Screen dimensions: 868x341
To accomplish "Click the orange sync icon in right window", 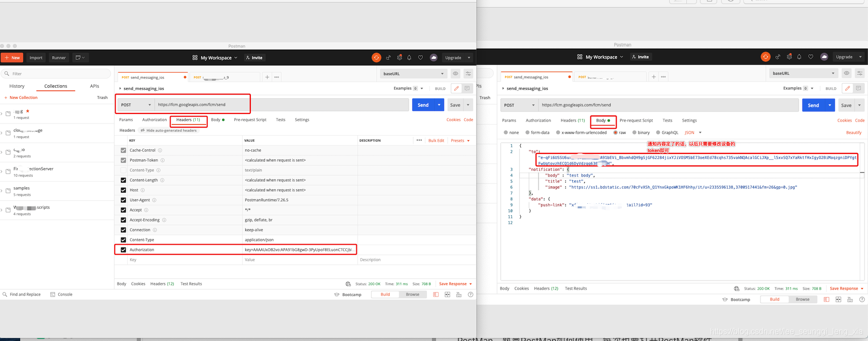I will [x=766, y=57].
